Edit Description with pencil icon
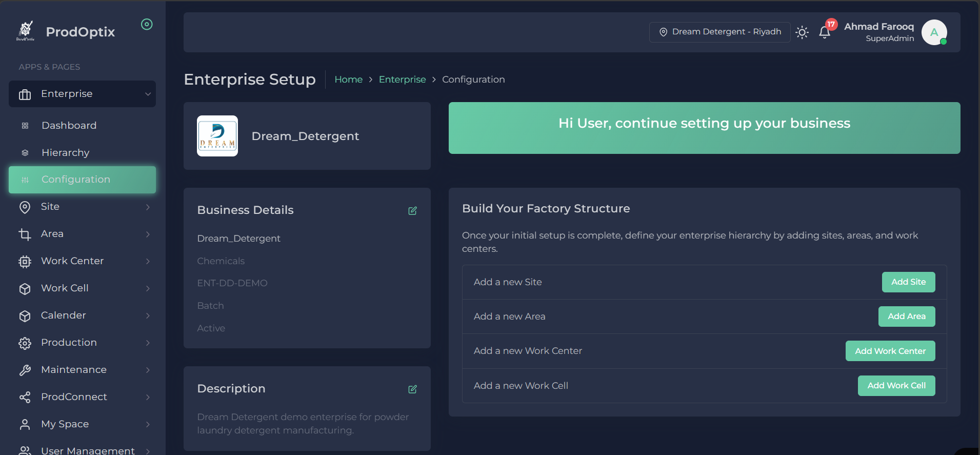The image size is (980, 455). (x=412, y=389)
